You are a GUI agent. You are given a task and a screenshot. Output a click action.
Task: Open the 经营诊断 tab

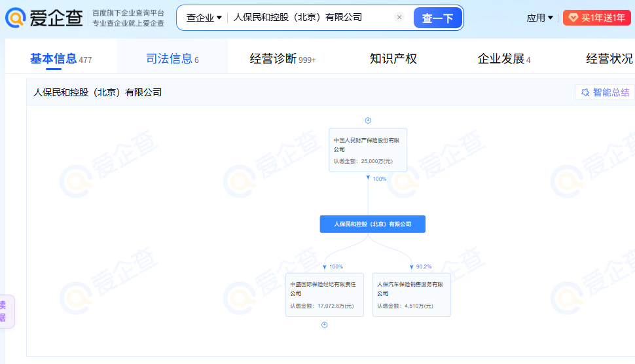click(283, 59)
